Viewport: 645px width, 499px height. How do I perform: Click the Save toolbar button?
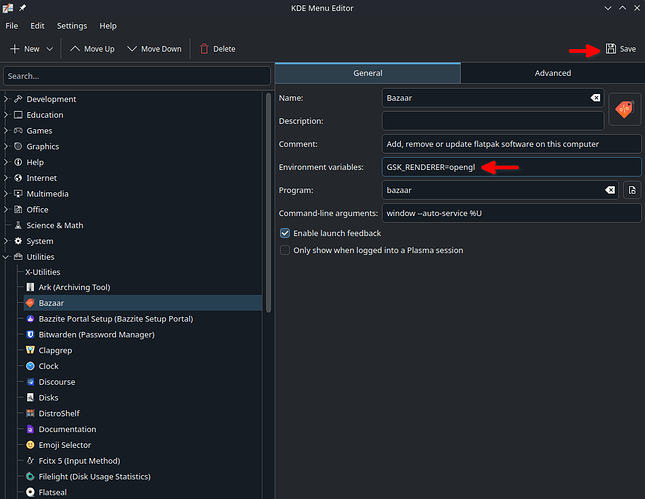pyautogui.click(x=620, y=49)
